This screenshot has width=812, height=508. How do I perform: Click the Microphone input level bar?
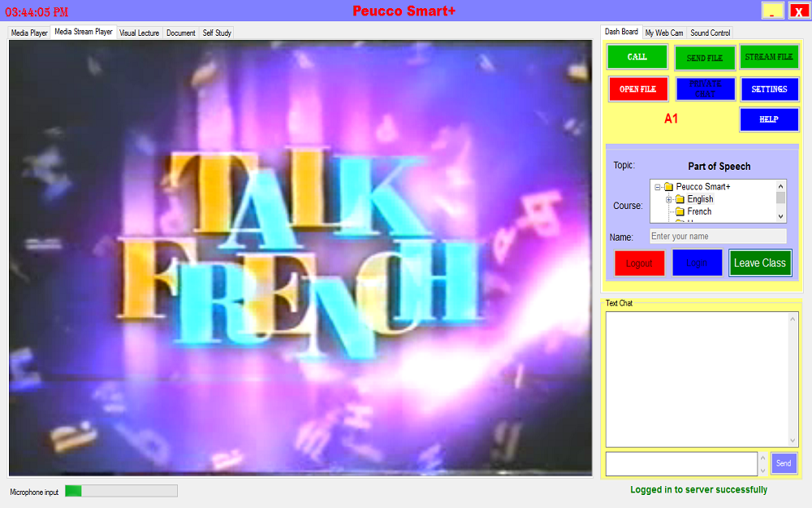[121, 491]
